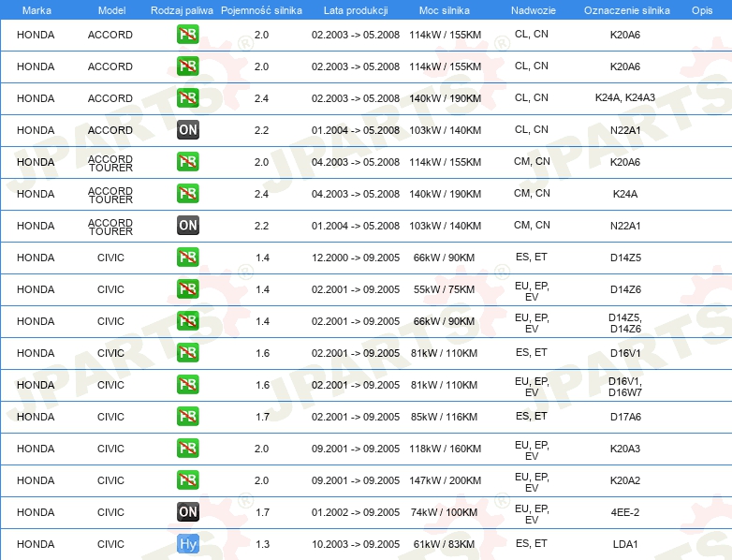Click the engine codes D16V1, D16W7
This screenshot has width=732, height=560.
625,387
